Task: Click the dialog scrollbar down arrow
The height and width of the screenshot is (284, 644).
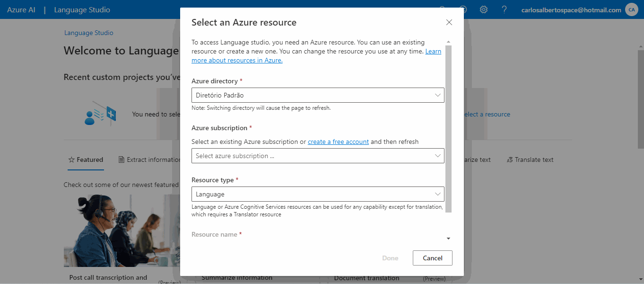Action: (x=448, y=239)
